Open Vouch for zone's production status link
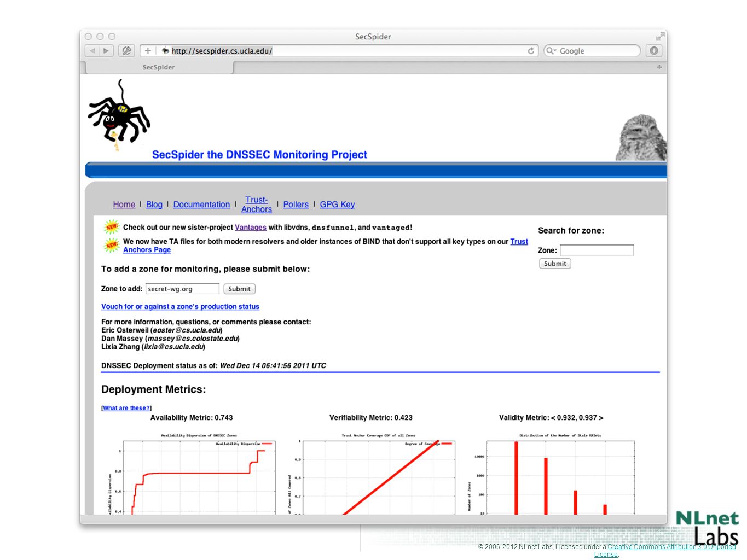The width and height of the screenshot is (747, 560). 180,307
